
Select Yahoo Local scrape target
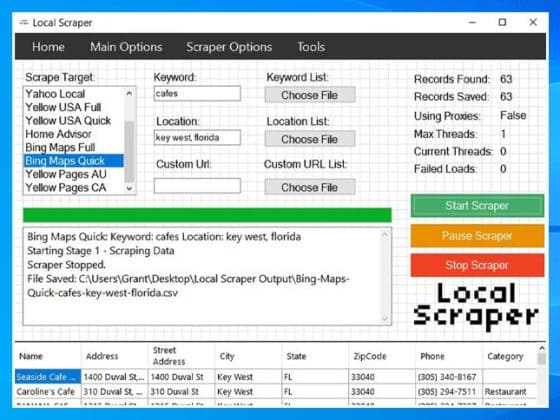pyautogui.click(x=74, y=94)
